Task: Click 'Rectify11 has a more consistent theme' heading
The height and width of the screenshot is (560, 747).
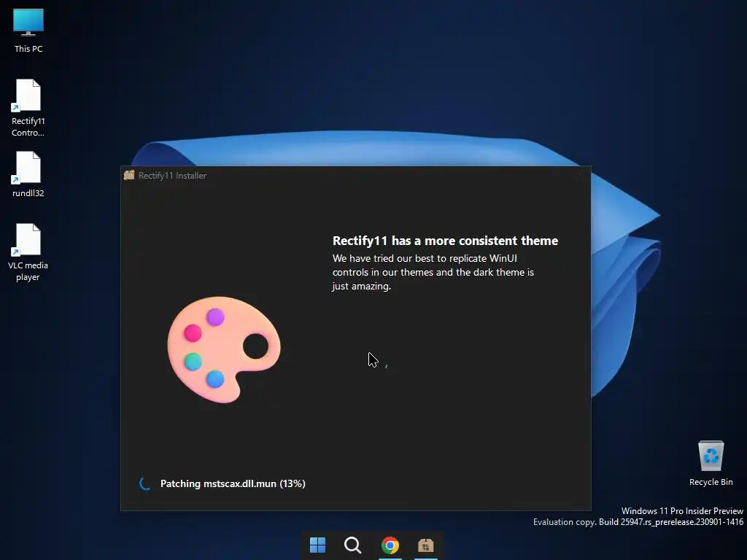Action: 445,241
